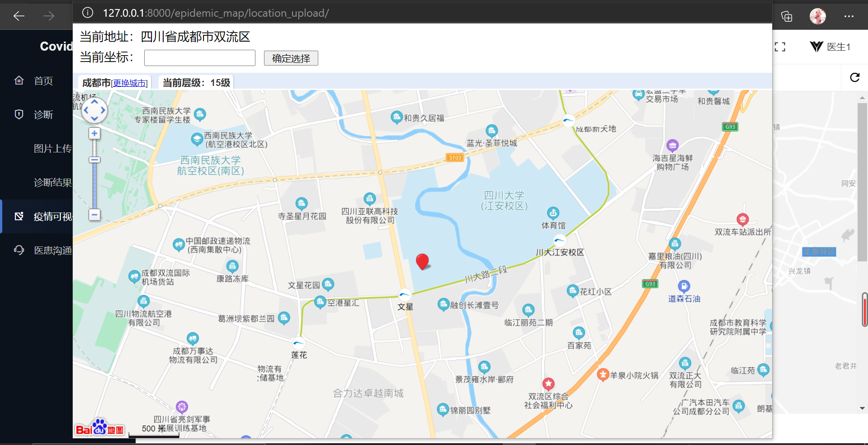Open 医患沟通 in the sidebar
The height and width of the screenshot is (445, 868).
53,251
